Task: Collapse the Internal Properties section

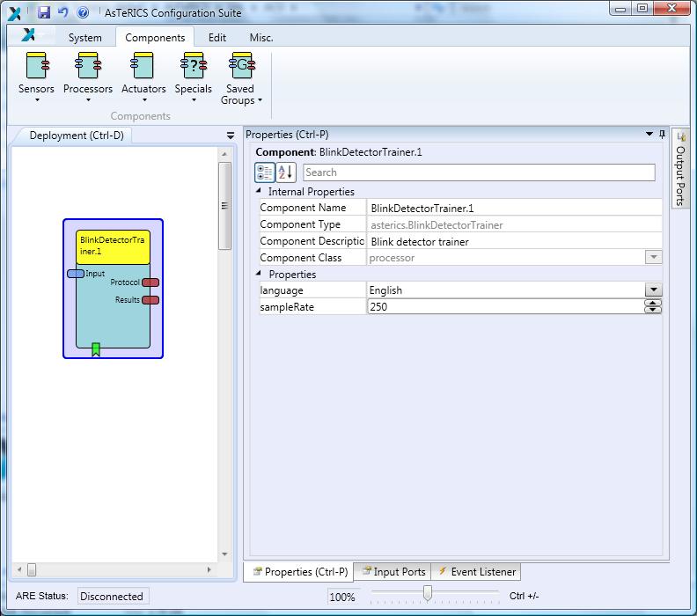Action: tap(259, 191)
